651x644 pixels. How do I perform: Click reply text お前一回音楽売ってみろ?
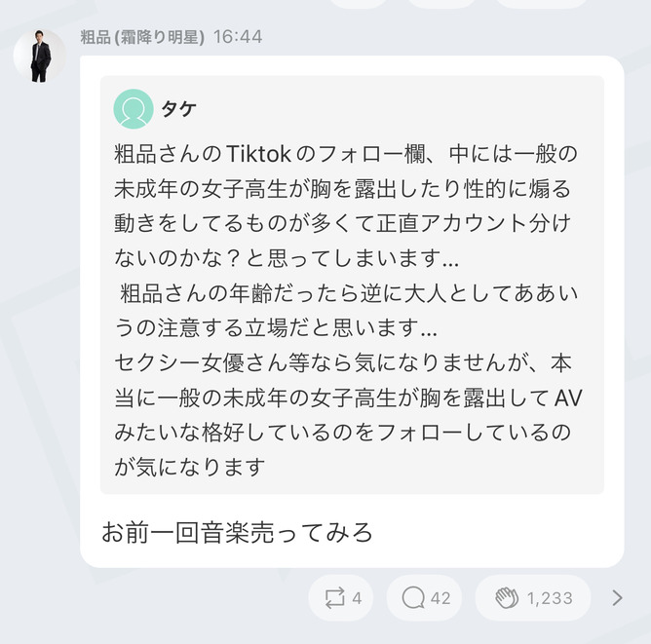238,533
